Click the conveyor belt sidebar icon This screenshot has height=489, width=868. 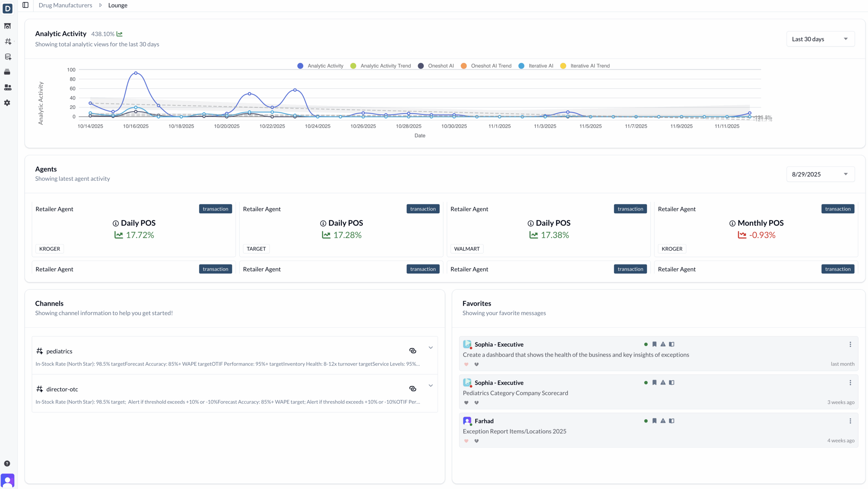click(x=7, y=87)
